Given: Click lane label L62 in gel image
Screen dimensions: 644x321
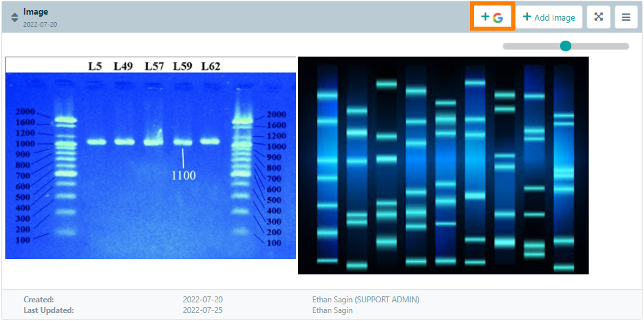Looking at the screenshot, I should pos(210,66).
